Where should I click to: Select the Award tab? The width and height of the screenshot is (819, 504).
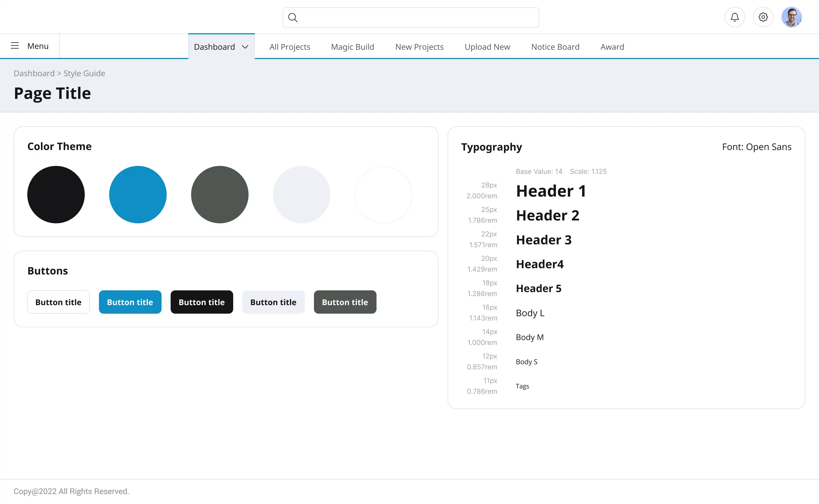tap(612, 47)
